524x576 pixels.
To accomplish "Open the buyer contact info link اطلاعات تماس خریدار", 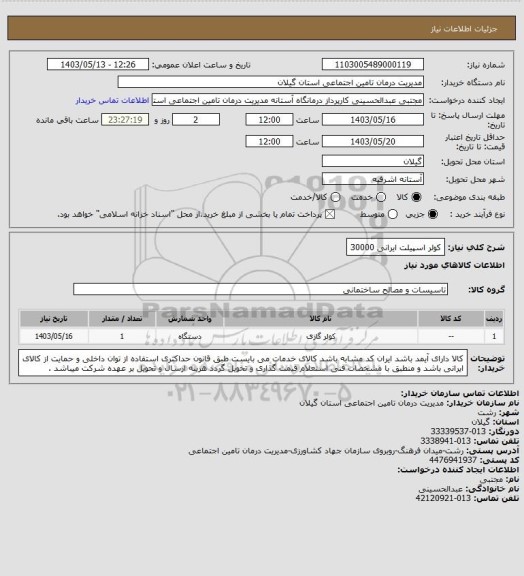I will coord(112,100).
